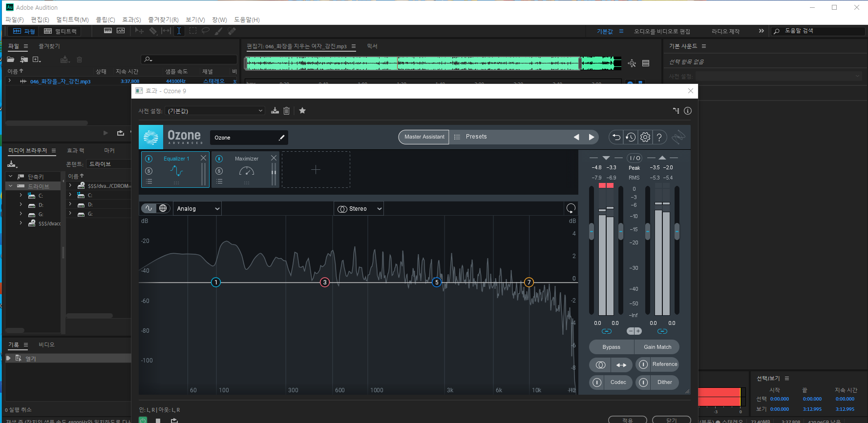The height and width of the screenshot is (423, 868).
Task: Open the Analog EQ mode dropdown
Action: click(x=198, y=208)
